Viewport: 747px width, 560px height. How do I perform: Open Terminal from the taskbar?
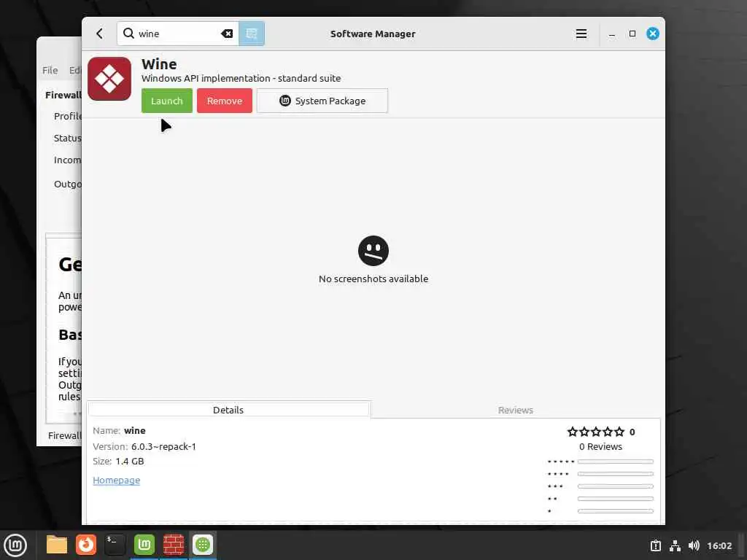pos(115,545)
